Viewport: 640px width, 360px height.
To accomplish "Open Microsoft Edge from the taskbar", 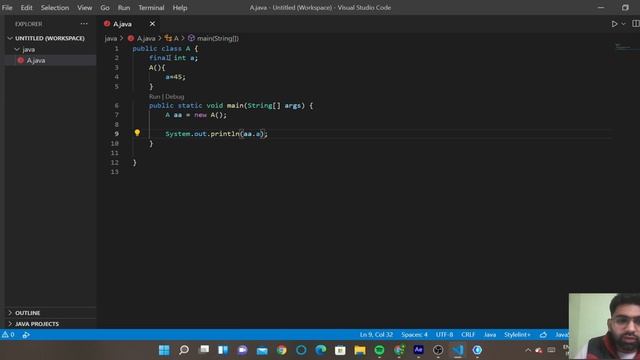I will 321,350.
